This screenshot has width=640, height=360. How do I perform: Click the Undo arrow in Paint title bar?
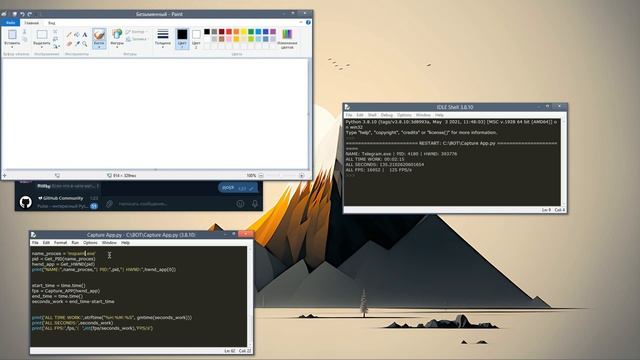(22, 14)
